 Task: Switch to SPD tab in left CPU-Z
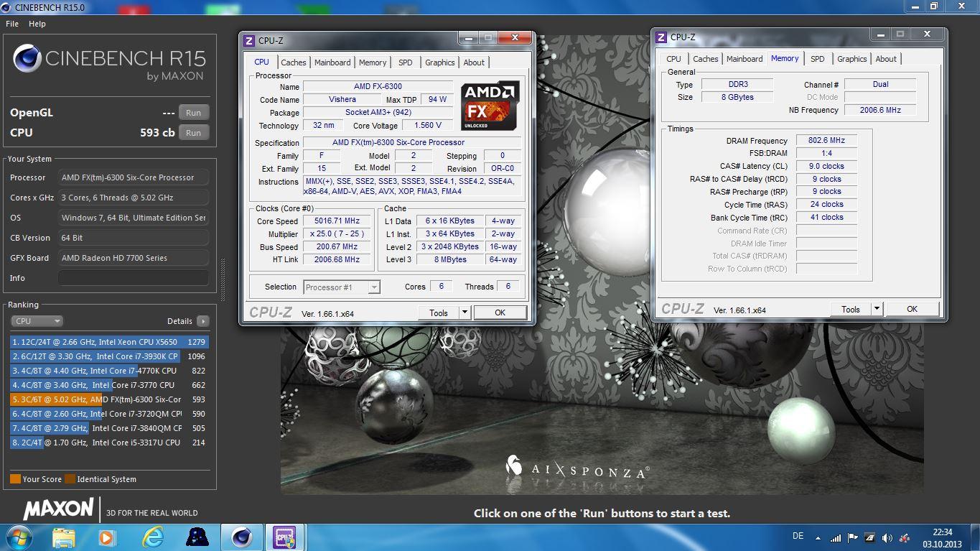[406, 62]
